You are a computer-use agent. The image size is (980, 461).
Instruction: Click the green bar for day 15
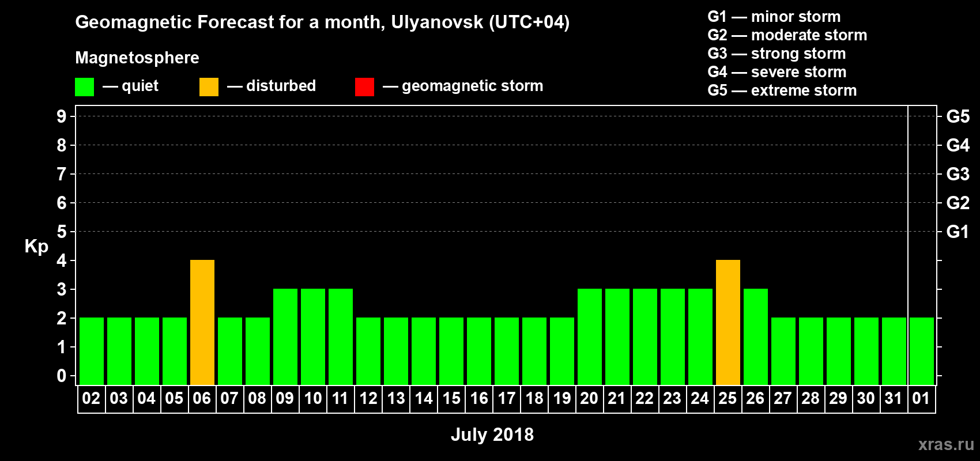click(x=451, y=351)
